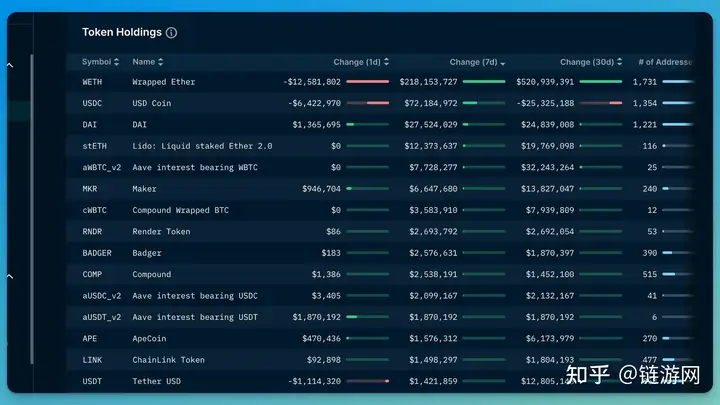Click Lido: Liquid staked Ether 2.0
720x405 pixels.
coord(202,146)
